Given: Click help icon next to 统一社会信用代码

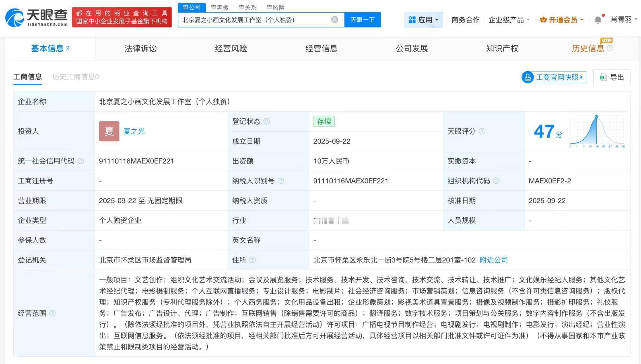Looking at the screenshot, I should [x=81, y=161].
